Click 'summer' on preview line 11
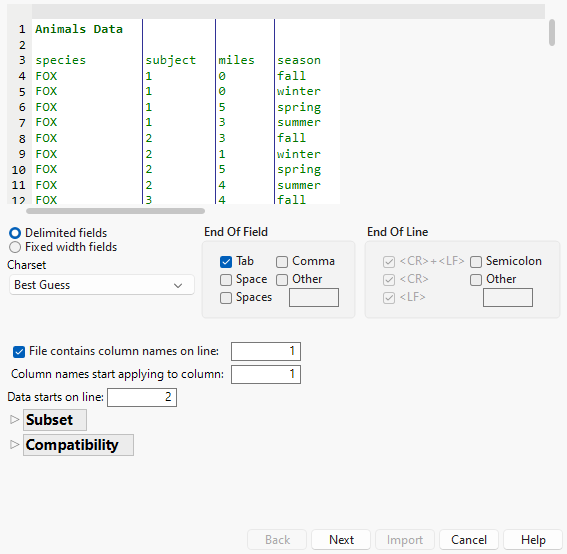The height and width of the screenshot is (554, 567). [299, 185]
